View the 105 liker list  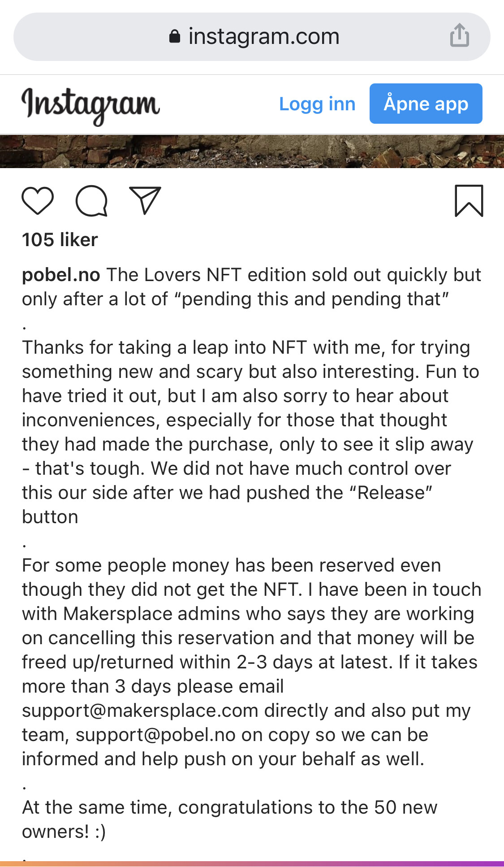(60, 240)
